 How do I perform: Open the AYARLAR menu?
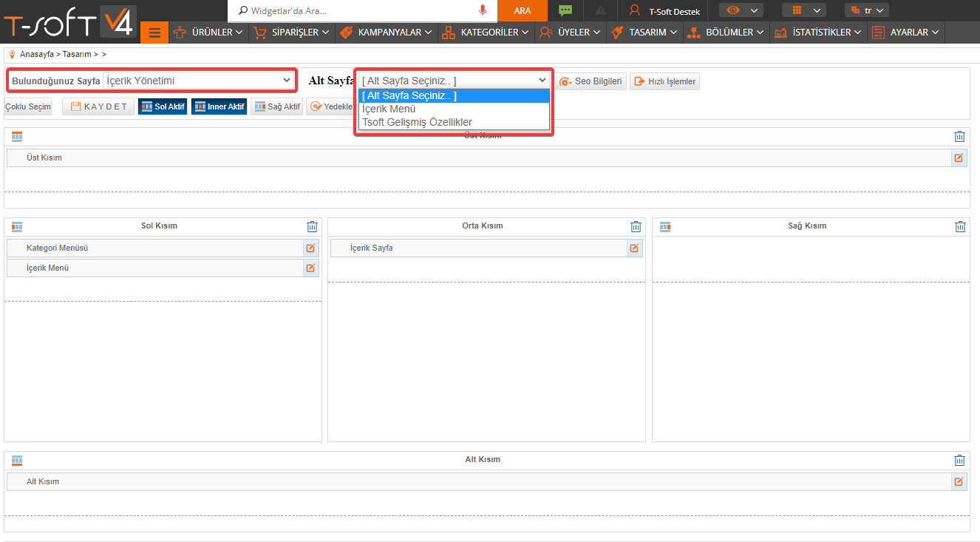[x=906, y=33]
